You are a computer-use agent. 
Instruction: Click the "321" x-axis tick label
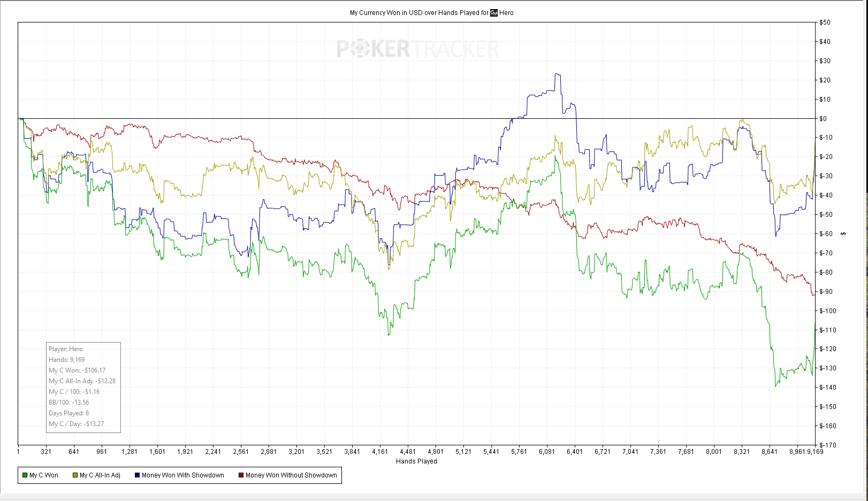coord(46,452)
